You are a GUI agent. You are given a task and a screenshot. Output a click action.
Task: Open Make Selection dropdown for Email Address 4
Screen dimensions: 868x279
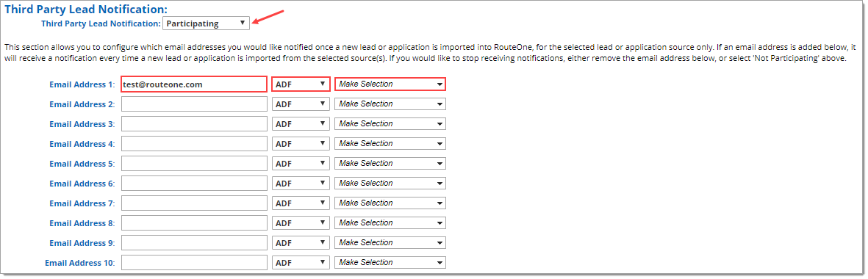[390, 144]
